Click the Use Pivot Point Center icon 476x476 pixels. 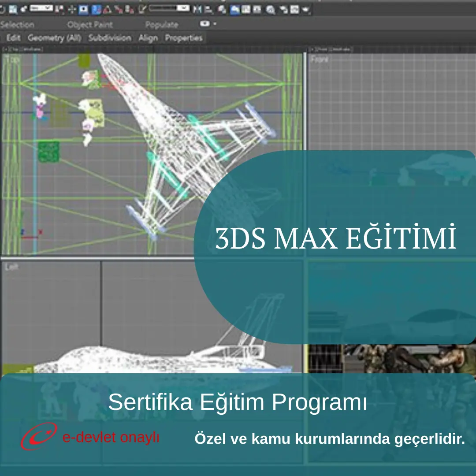tap(60, 10)
